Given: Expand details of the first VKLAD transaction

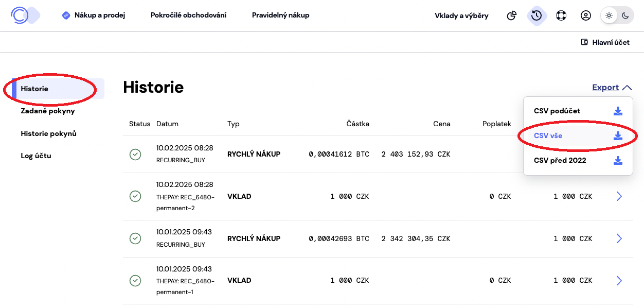Looking at the screenshot, I should [619, 196].
